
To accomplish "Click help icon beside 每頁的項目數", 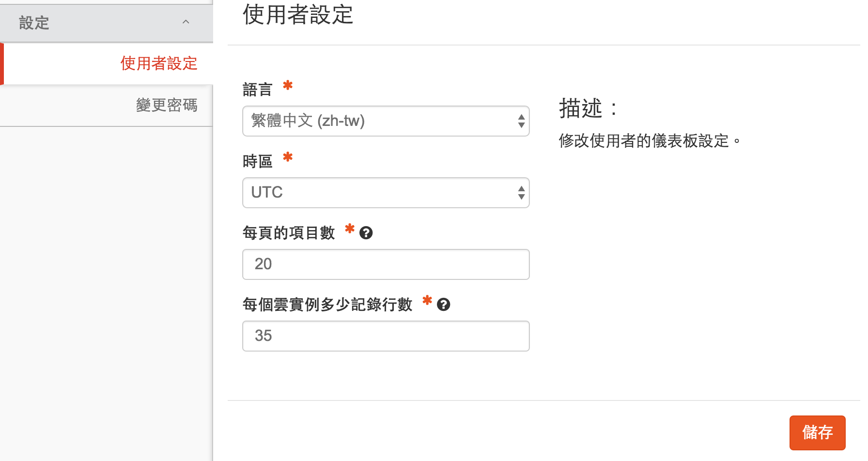I will (x=366, y=233).
